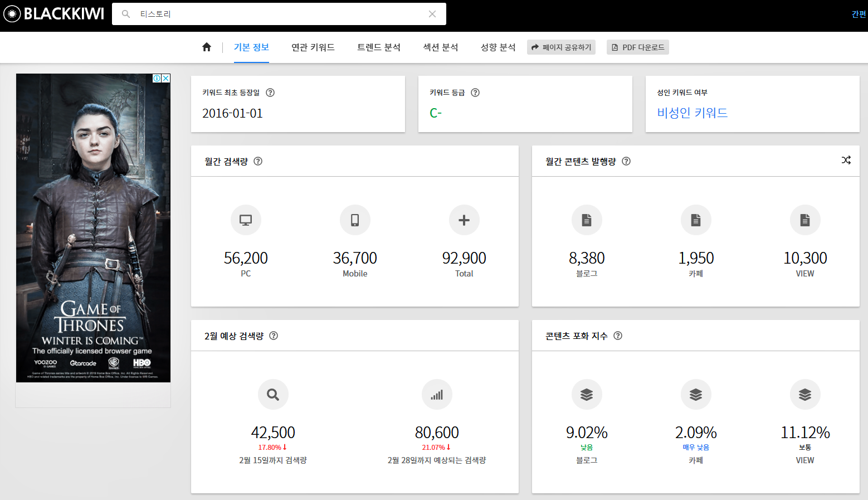868x500 pixels.
Task: Click the document icon above 1,950 카페
Action: 696,220
